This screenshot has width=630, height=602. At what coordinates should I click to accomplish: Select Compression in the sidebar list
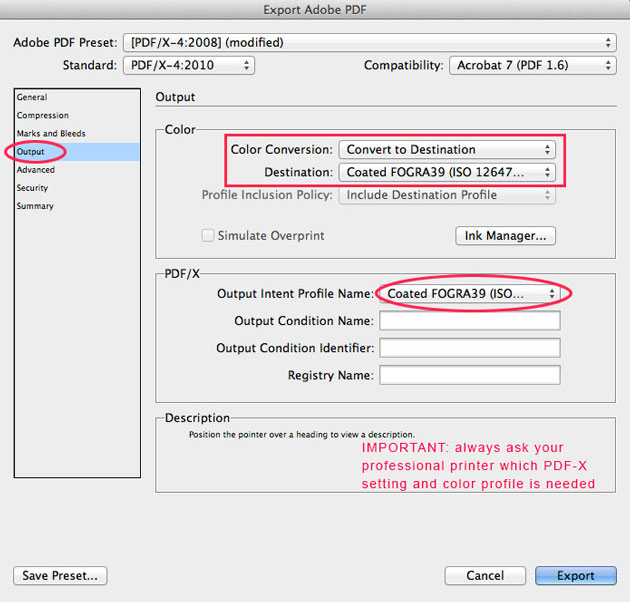tap(42, 116)
